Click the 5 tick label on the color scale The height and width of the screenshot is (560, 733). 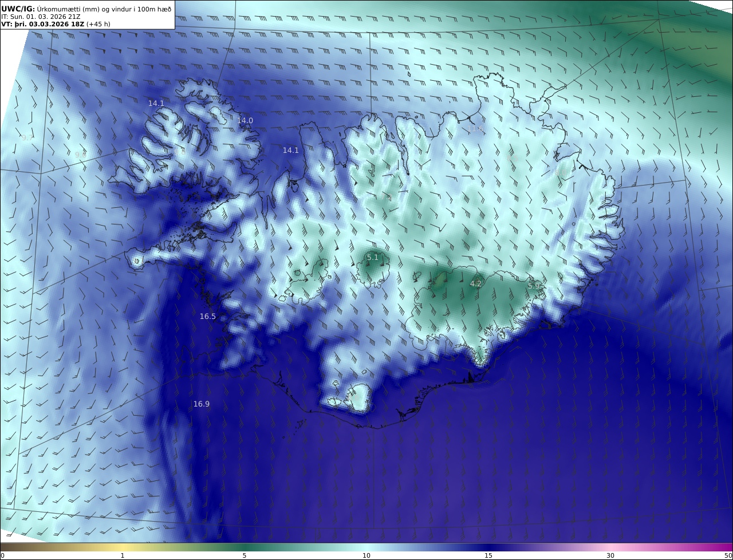click(x=245, y=555)
